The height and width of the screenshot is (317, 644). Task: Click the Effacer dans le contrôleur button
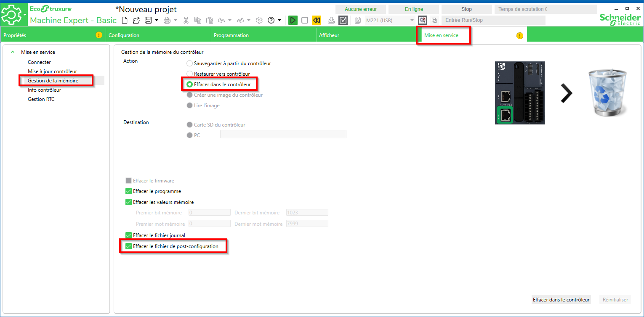click(x=561, y=300)
